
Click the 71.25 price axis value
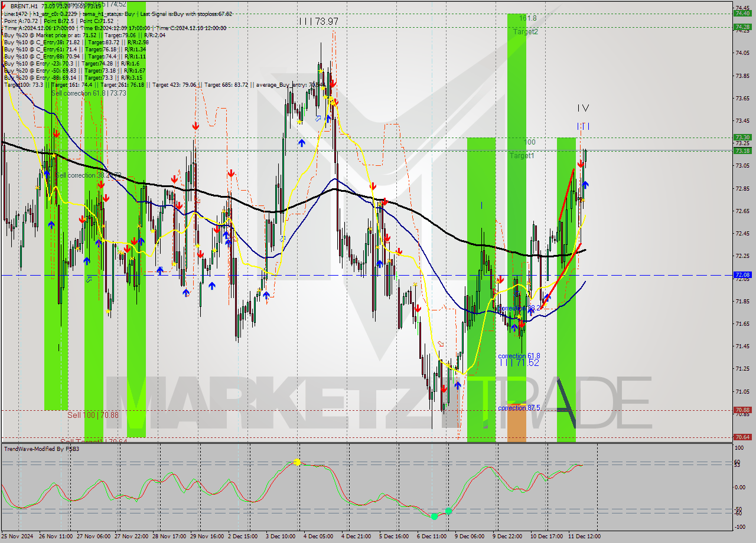point(742,368)
